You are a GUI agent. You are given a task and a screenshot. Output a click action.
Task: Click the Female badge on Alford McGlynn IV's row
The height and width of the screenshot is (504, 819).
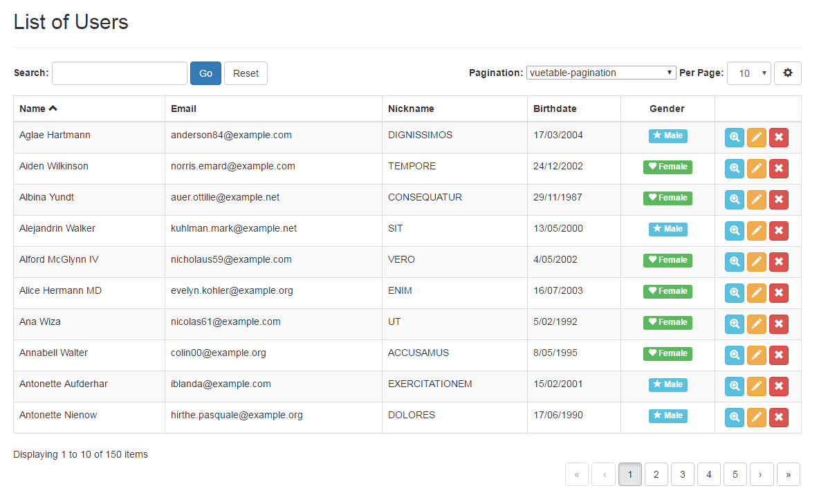point(668,260)
